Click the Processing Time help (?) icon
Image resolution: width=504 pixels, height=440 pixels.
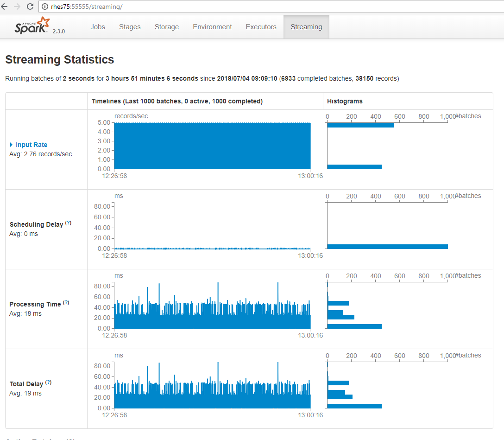[x=66, y=303]
